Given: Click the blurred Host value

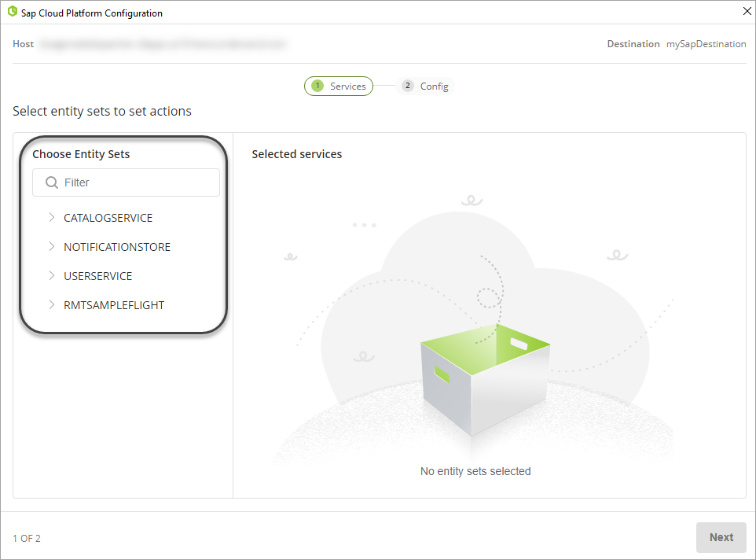Looking at the screenshot, I should [163, 44].
